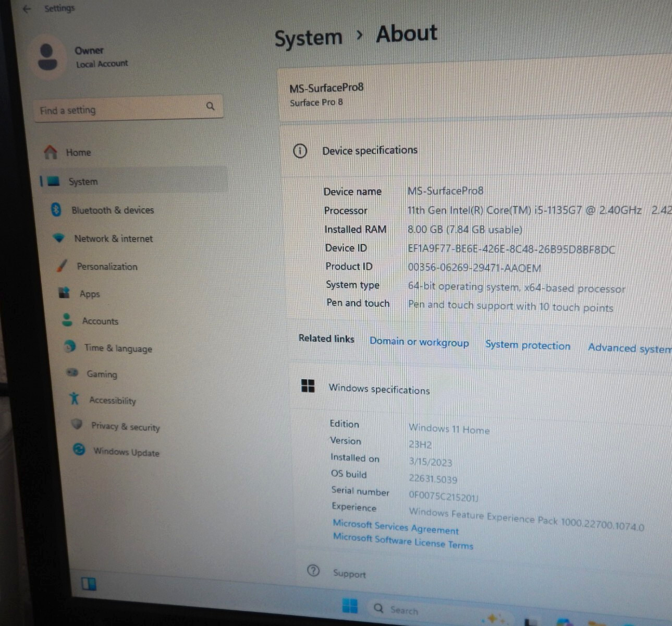This screenshot has width=672, height=626.
Task: Open System protection link
Action: [528, 345]
